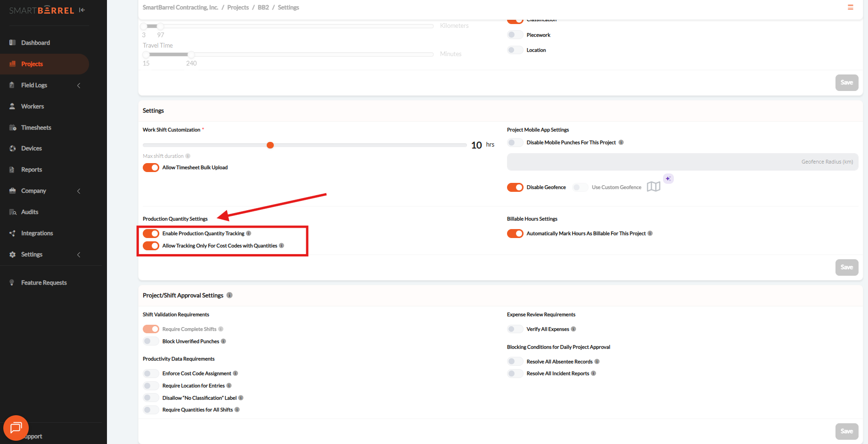868x444 pixels.
Task: Go to Integrations in the sidebar
Action: click(x=37, y=233)
